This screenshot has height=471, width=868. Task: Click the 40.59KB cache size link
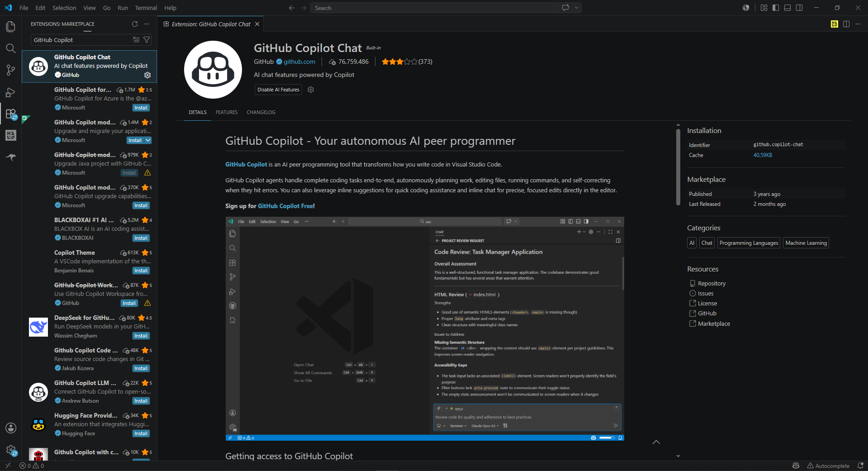coord(763,155)
